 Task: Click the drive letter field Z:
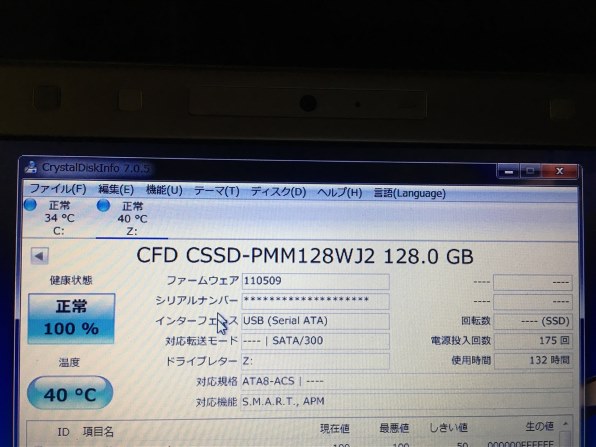(x=315, y=361)
